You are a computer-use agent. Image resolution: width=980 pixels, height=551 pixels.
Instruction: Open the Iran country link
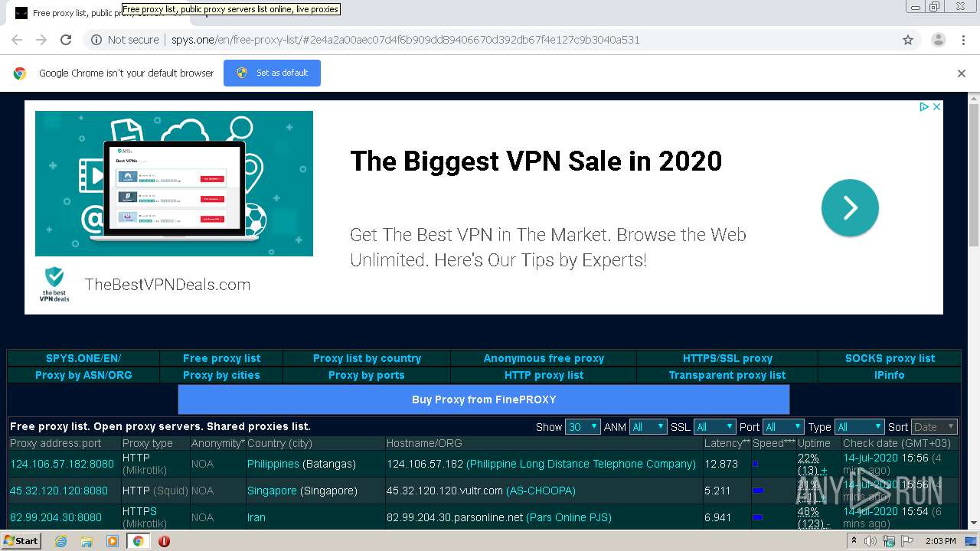pyautogui.click(x=256, y=517)
